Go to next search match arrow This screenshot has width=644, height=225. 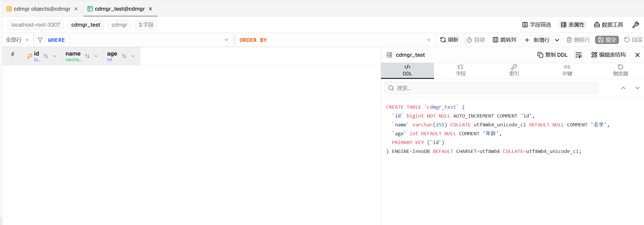[x=638, y=88]
